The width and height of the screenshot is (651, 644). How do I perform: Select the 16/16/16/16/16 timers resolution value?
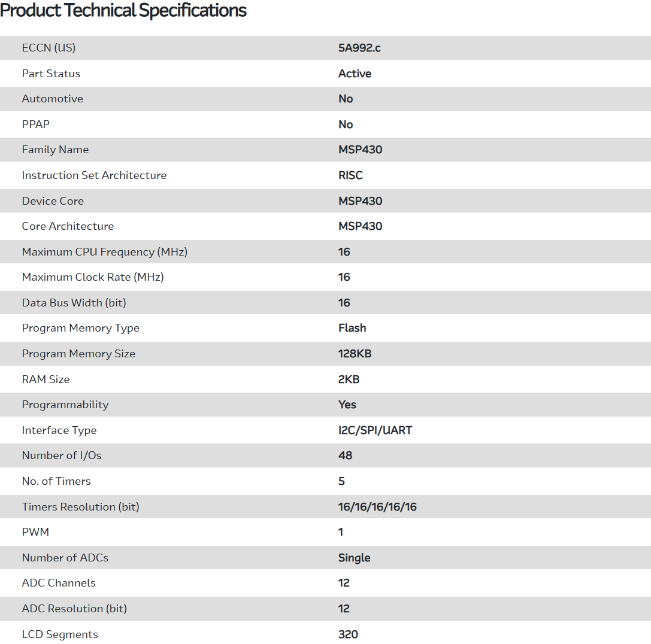pyautogui.click(x=377, y=507)
